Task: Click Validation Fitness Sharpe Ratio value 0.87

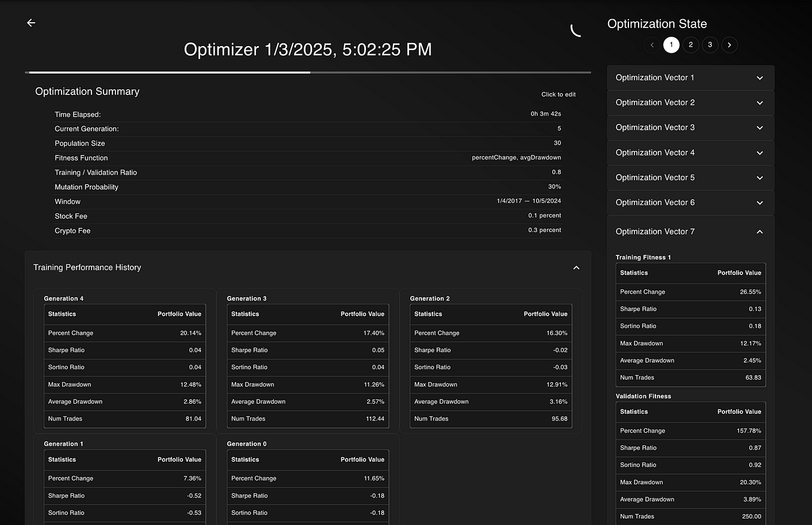Action: (x=755, y=448)
